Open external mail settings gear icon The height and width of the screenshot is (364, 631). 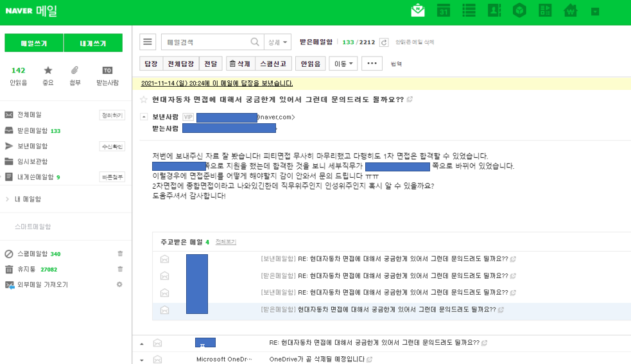(119, 284)
